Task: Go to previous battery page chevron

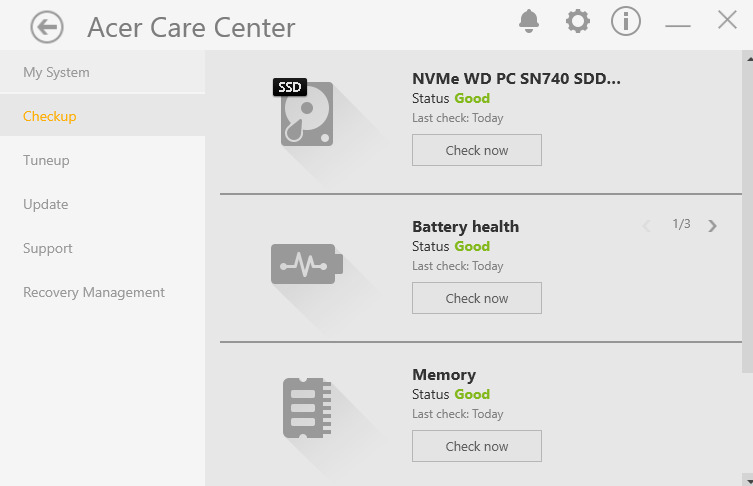Action: (x=646, y=225)
